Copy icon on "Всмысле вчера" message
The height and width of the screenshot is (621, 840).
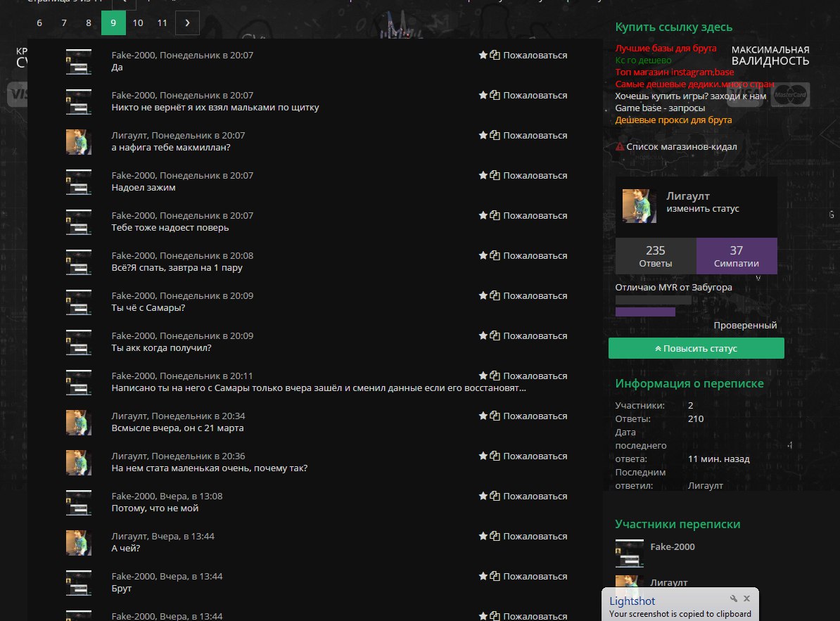click(495, 416)
